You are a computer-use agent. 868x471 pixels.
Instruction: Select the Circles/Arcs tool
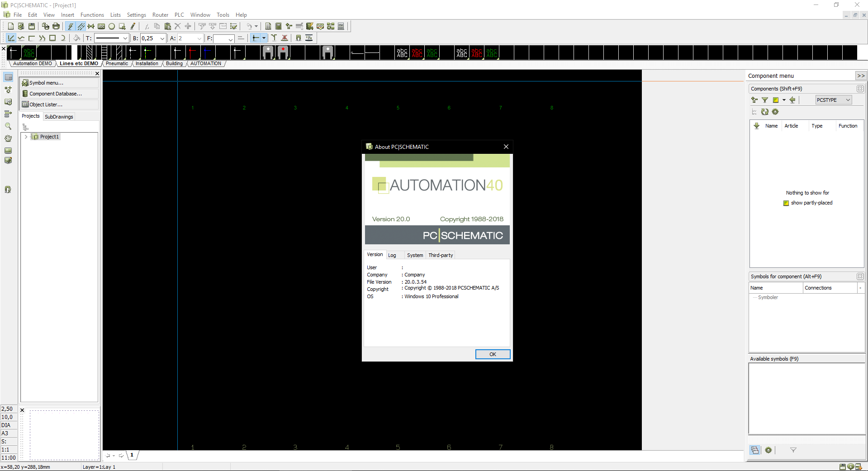[x=112, y=26]
